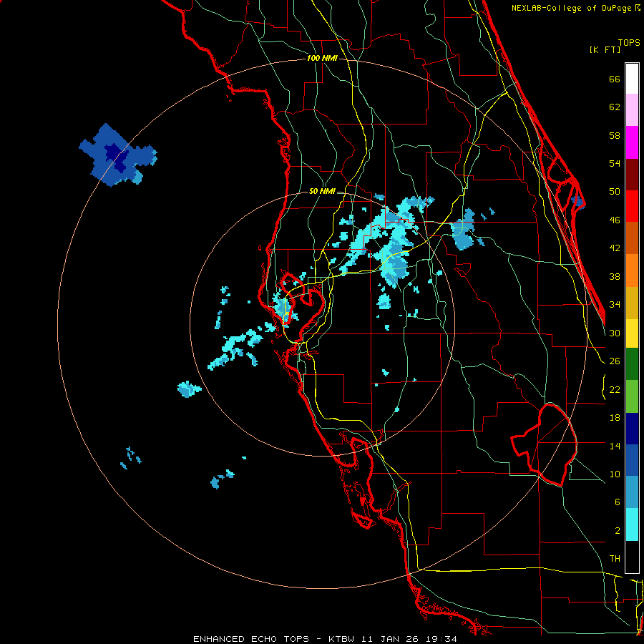Click the bright yellow legend swatch
Viewport: 644px width, 644px height.
(632, 333)
